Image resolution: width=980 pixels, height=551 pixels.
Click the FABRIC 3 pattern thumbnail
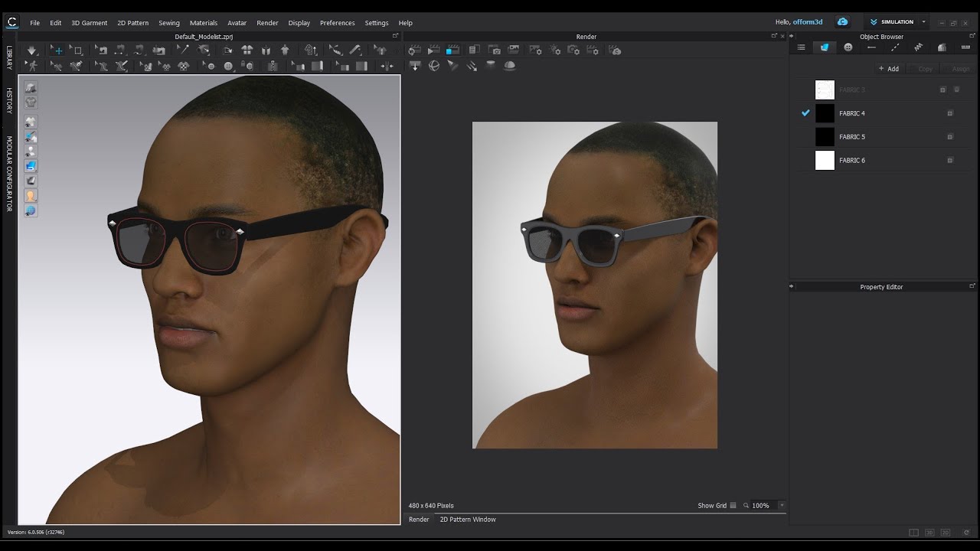(x=825, y=90)
